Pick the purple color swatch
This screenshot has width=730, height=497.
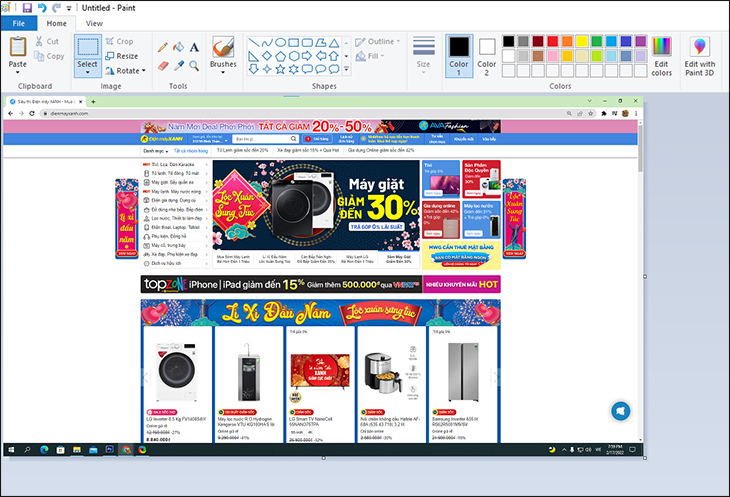pyautogui.click(x=641, y=41)
